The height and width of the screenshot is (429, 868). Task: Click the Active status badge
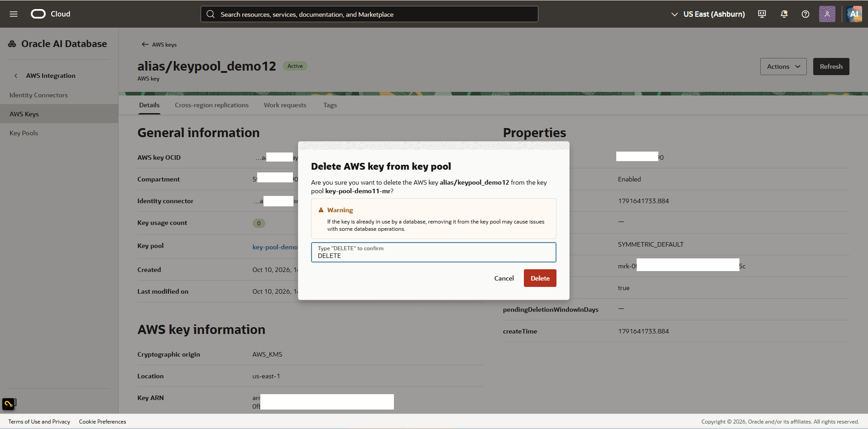click(295, 66)
